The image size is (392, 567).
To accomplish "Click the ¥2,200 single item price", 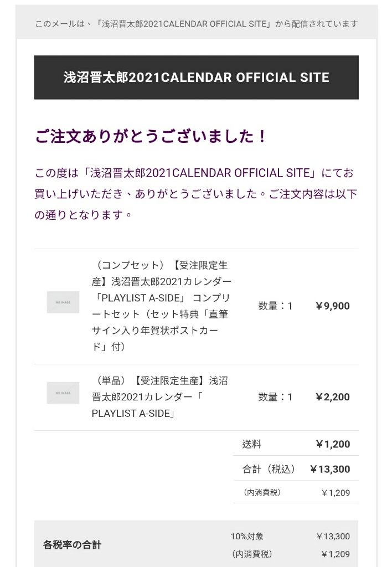I will [x=333, y=396].
